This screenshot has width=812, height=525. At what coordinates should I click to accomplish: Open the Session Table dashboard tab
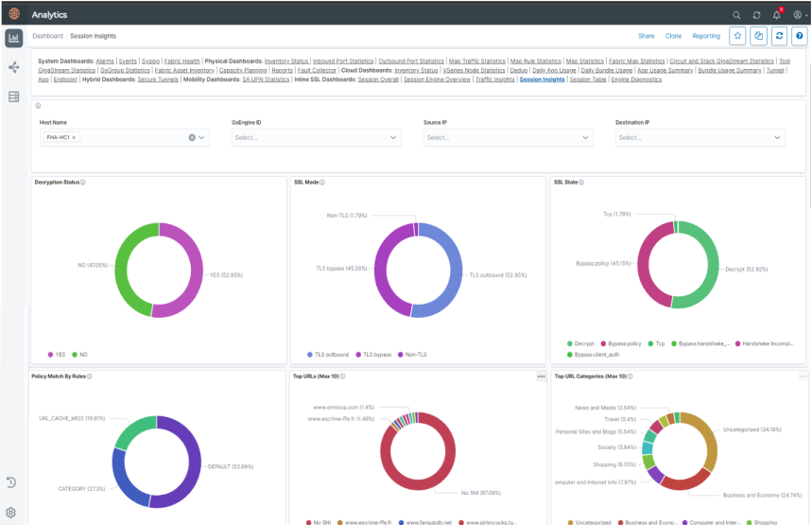587,79
